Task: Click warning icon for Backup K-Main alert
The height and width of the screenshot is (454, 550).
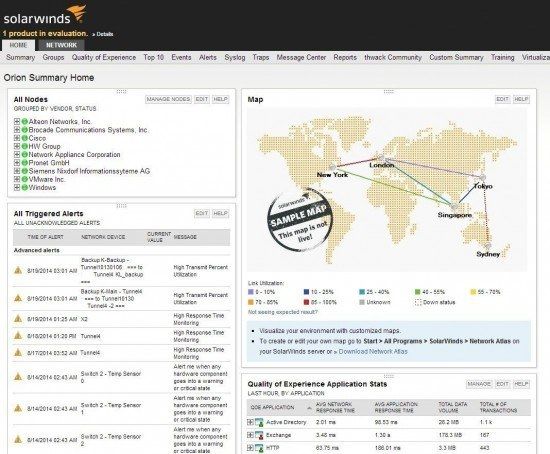Action: pos(18,298)
